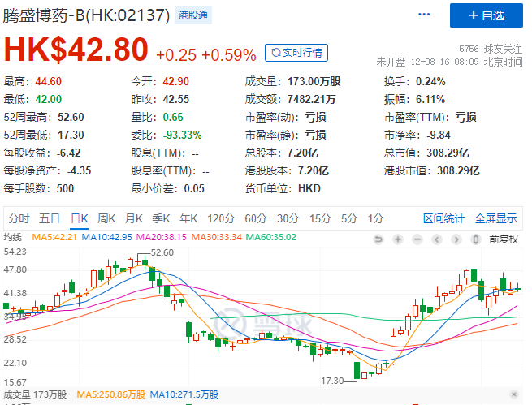Click the MA10:42.95 moving average label
Screen dimensions: 532x405
tap(106, 237)
